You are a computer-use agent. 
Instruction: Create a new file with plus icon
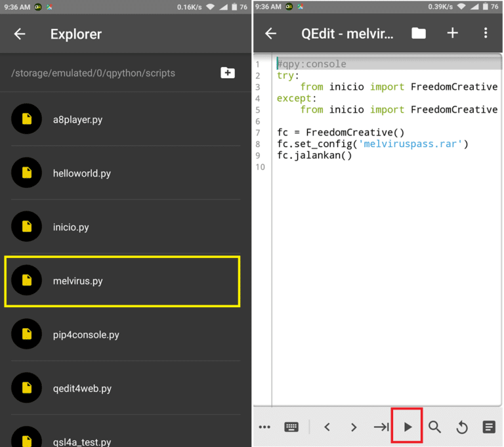(453, 33)
